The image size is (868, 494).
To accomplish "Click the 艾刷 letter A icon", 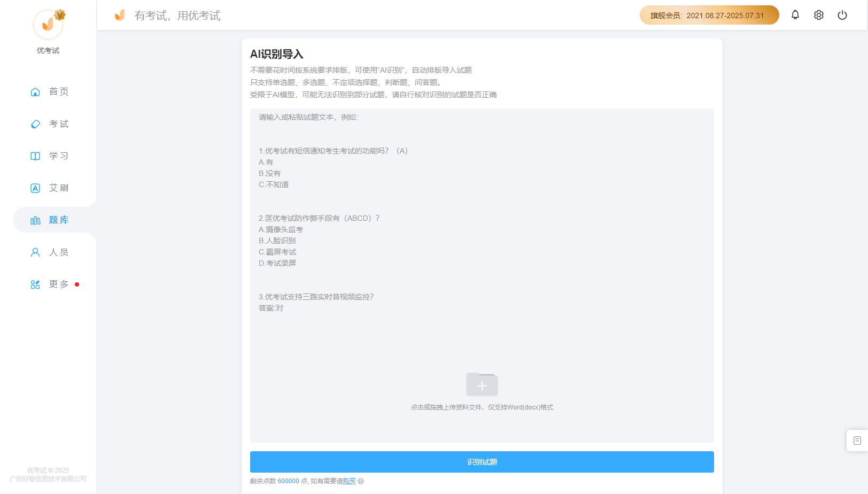I will pos(35,188).
